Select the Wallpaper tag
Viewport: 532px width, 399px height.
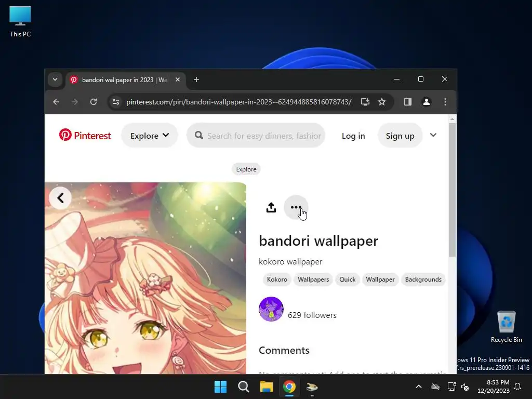pos(380,279)
